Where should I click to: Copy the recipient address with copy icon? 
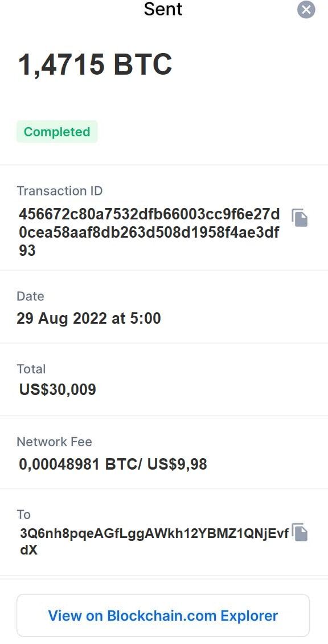[300, 532]
